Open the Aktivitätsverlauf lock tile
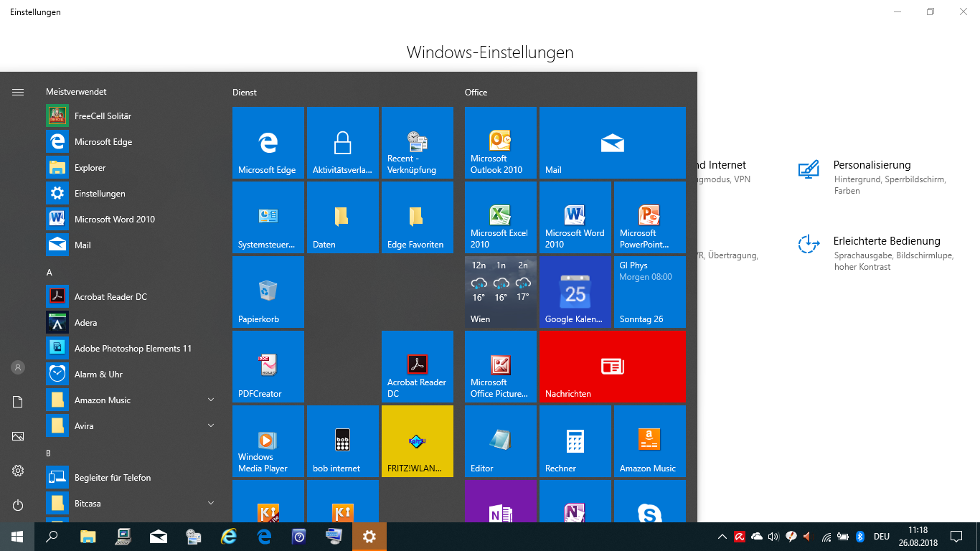This screenshot has width=980, height=551. tap(343, 143)
